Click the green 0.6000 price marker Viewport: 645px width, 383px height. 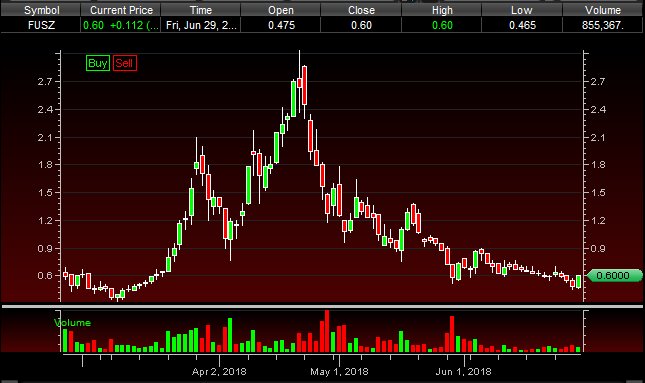(x=614, y=275)
